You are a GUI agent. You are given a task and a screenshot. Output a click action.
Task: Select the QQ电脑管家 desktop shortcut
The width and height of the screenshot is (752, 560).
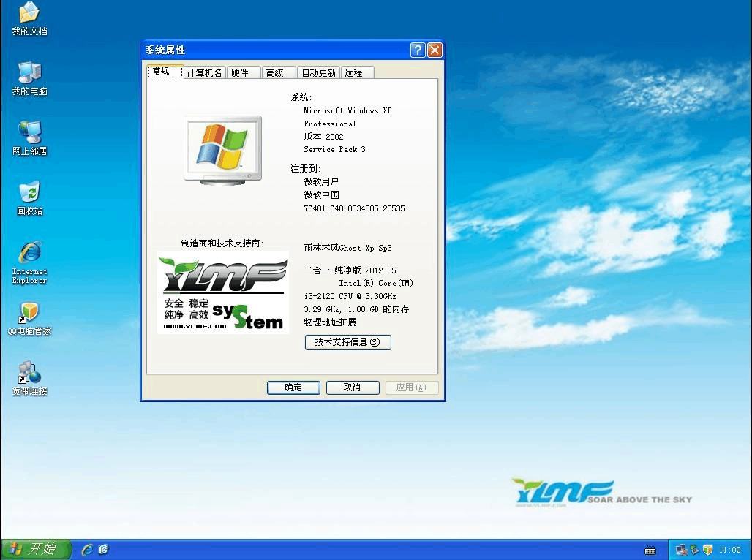29,319
